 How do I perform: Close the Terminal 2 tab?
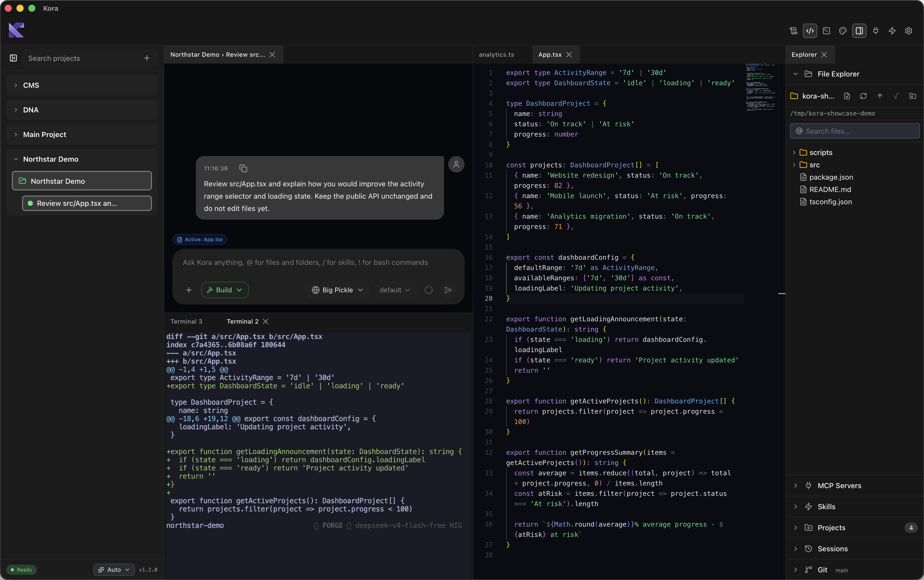[x=265, y=322]
